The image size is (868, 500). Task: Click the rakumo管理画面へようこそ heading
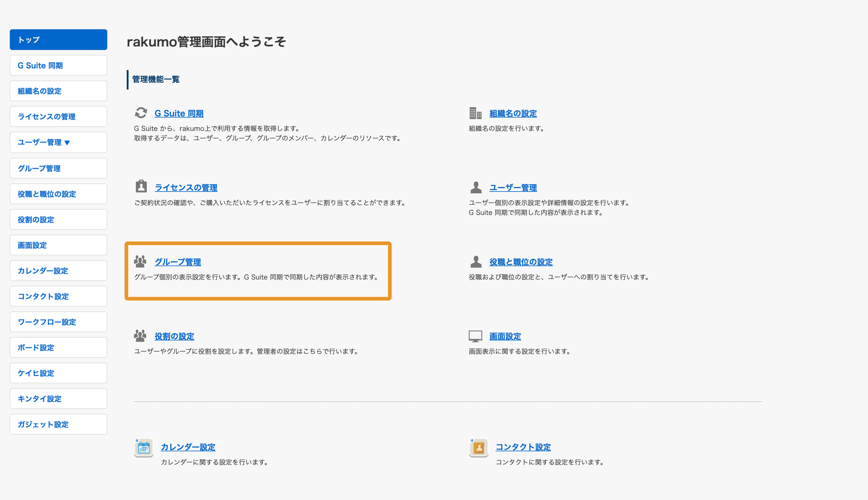[x=206, y=42]
